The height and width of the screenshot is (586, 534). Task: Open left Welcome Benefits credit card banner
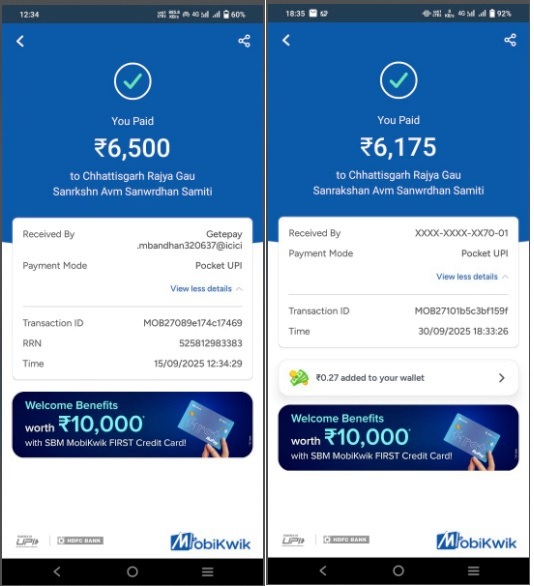pyautogui.click(x=133, y=425)
